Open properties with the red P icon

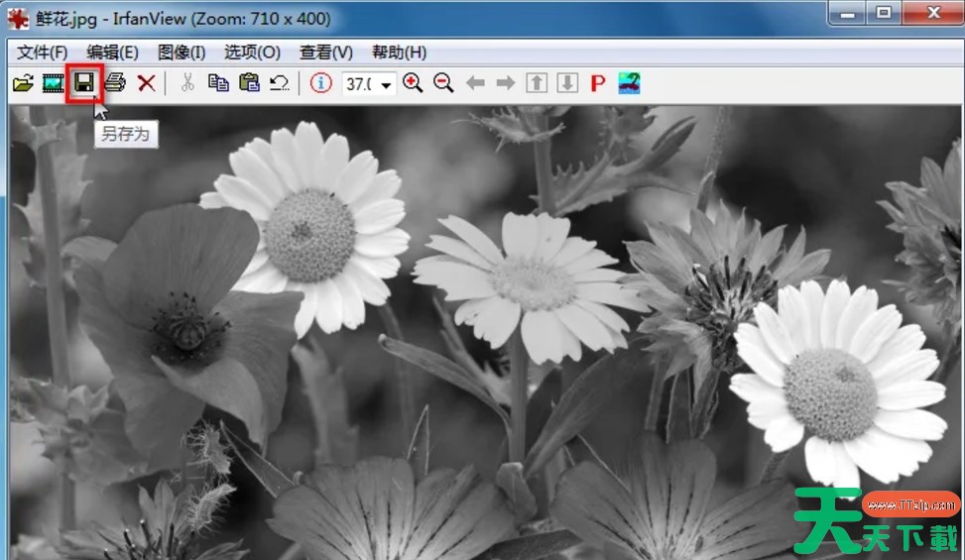tap(598, 83)
